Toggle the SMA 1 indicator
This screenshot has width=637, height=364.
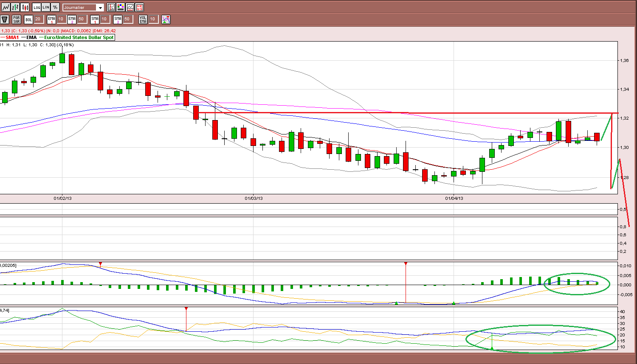(95, 19)
